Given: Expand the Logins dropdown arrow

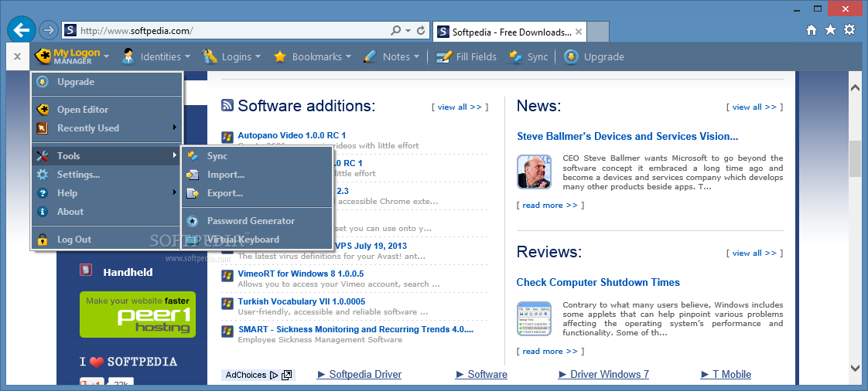Looking at the screenshot, I should (x=258, y=56).
